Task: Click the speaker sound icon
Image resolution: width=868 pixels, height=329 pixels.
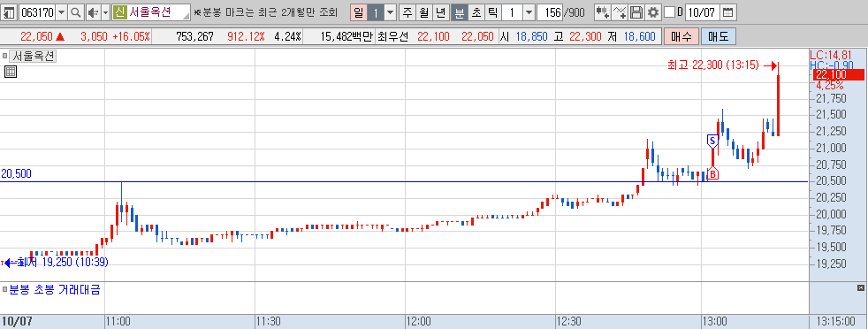Action: (93, 12)
